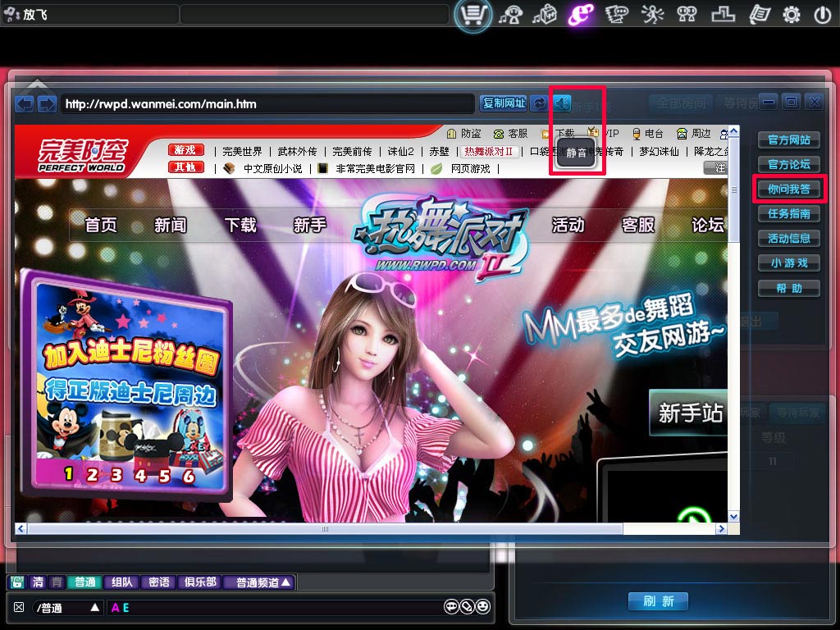Click 活动 in site navigation

(x=568, y=225)
